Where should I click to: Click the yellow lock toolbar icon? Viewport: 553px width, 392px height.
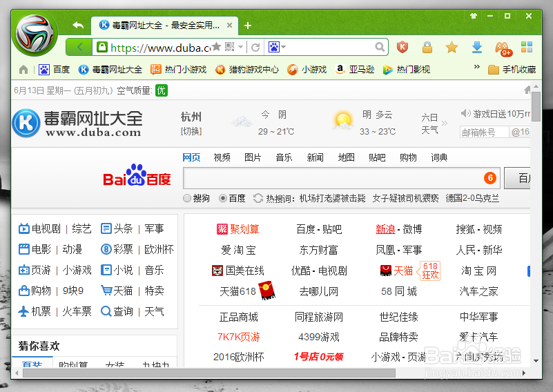click(x=427, y=47)
